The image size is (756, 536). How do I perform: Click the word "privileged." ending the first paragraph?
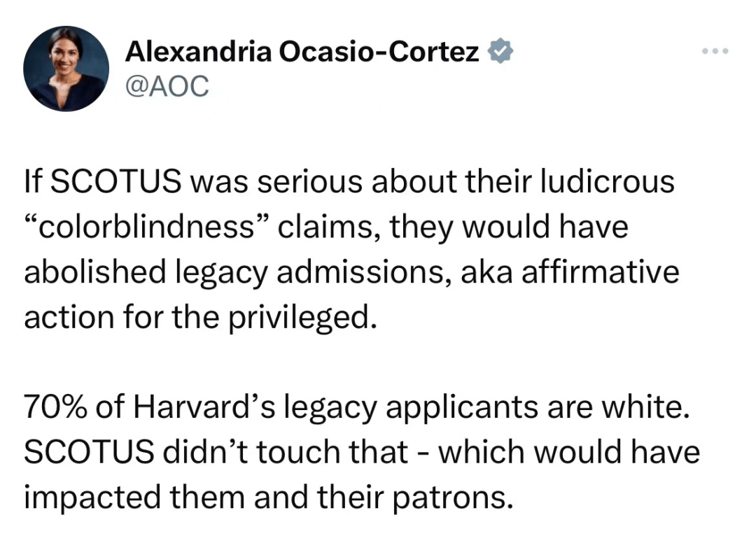(302, 318)
